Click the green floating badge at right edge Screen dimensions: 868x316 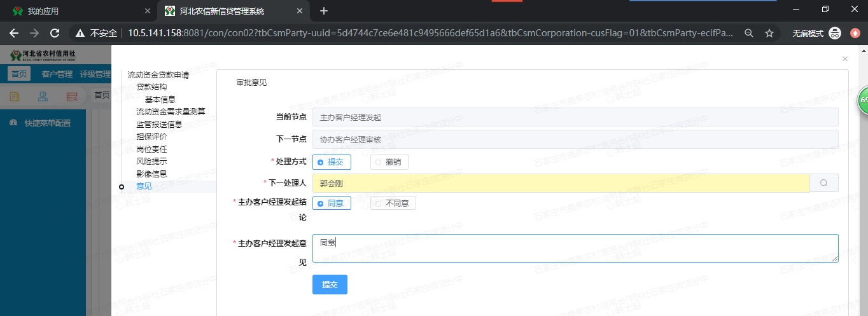[863, 100]
